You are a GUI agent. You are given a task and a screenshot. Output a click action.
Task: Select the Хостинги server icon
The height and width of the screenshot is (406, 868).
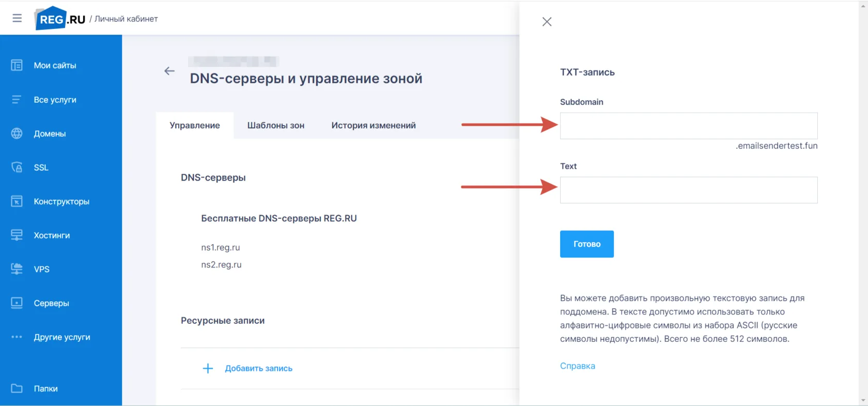coord(17,235)
